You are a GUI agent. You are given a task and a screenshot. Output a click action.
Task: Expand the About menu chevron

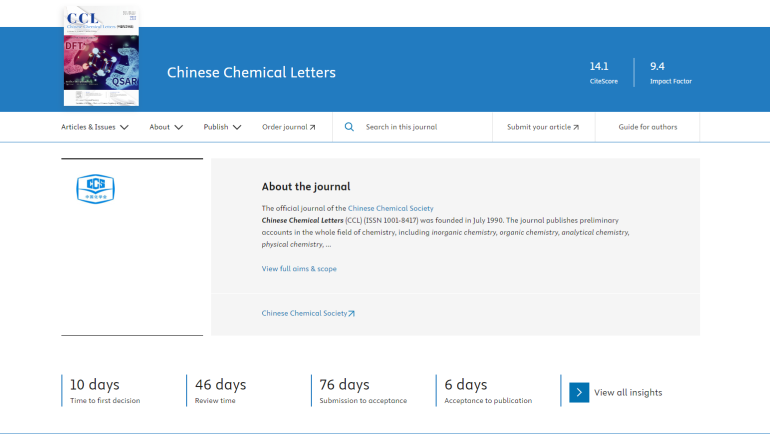click(178, 127)
